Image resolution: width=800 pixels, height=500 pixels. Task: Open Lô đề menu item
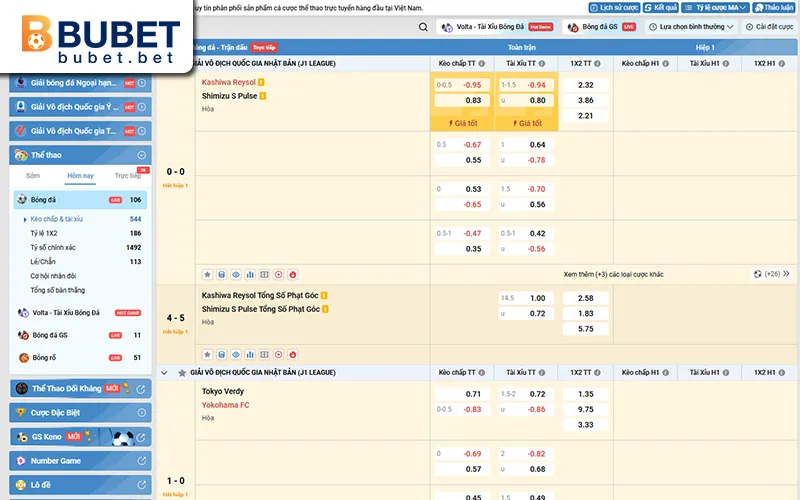tap(80, 485)
